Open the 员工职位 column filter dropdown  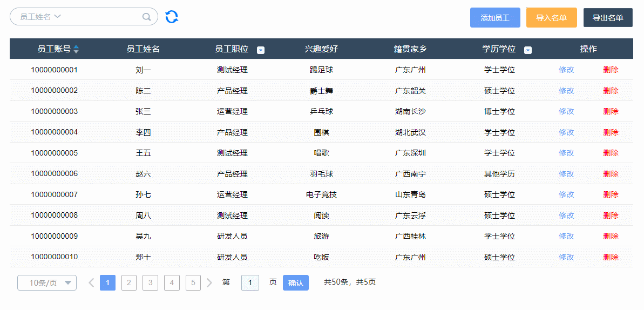click(x=260, y=50)
